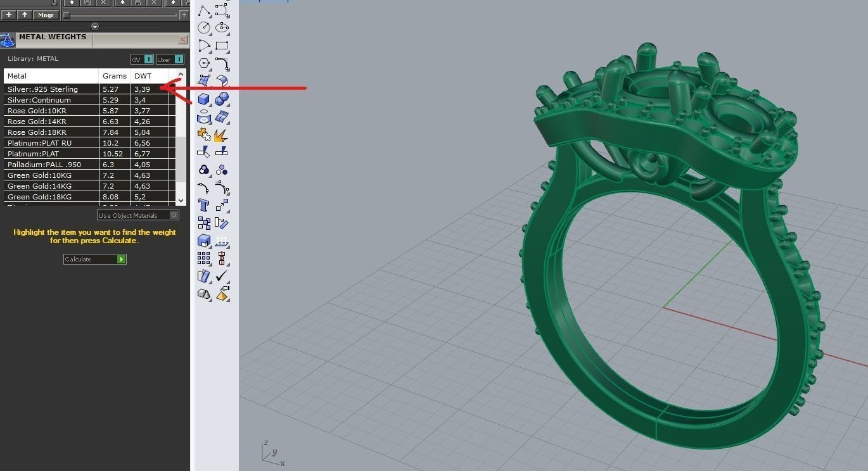Select the Text object tool
The image size is (868, 471).
[204, 205]
